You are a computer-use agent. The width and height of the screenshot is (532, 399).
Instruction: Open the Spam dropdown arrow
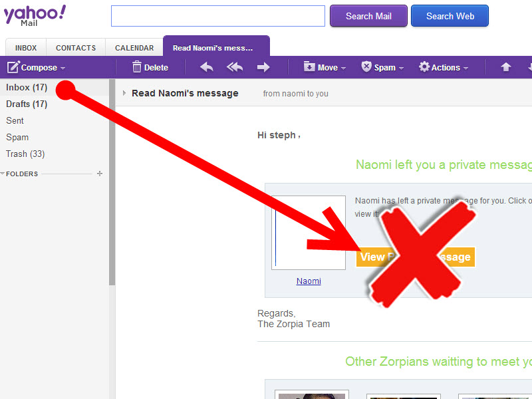click(402, 68)
